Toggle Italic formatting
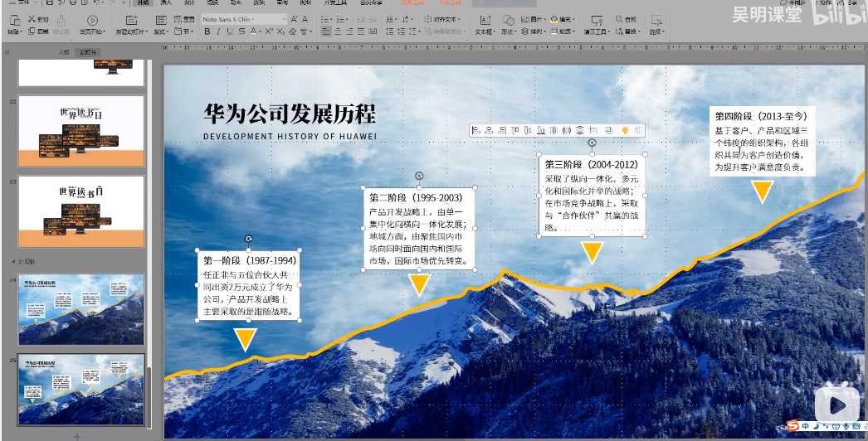Screen dimensions: 868x441 [218, 31]
